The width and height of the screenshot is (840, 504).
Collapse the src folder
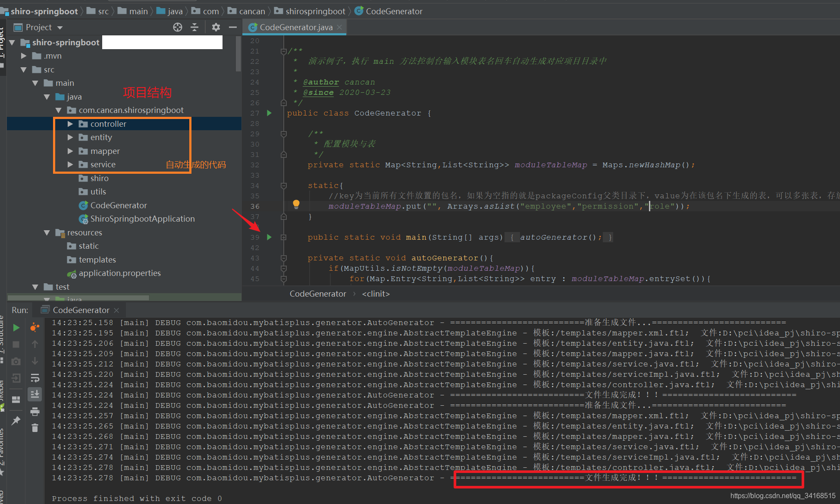click(x=24, y=69)
